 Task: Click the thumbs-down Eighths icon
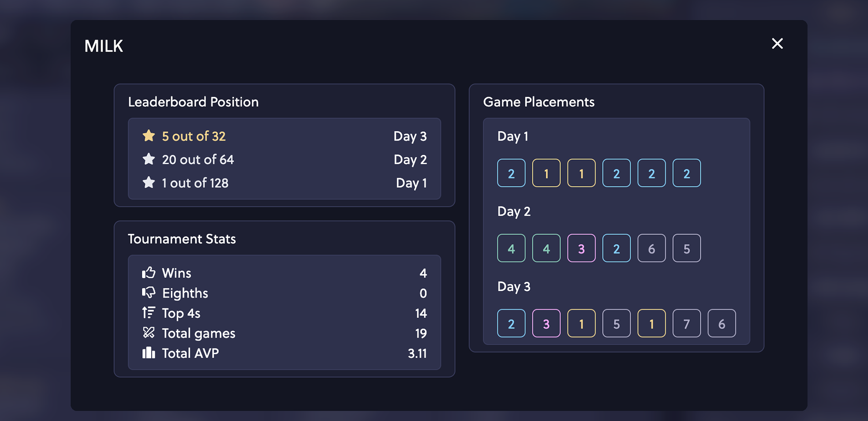coord(149,292)
